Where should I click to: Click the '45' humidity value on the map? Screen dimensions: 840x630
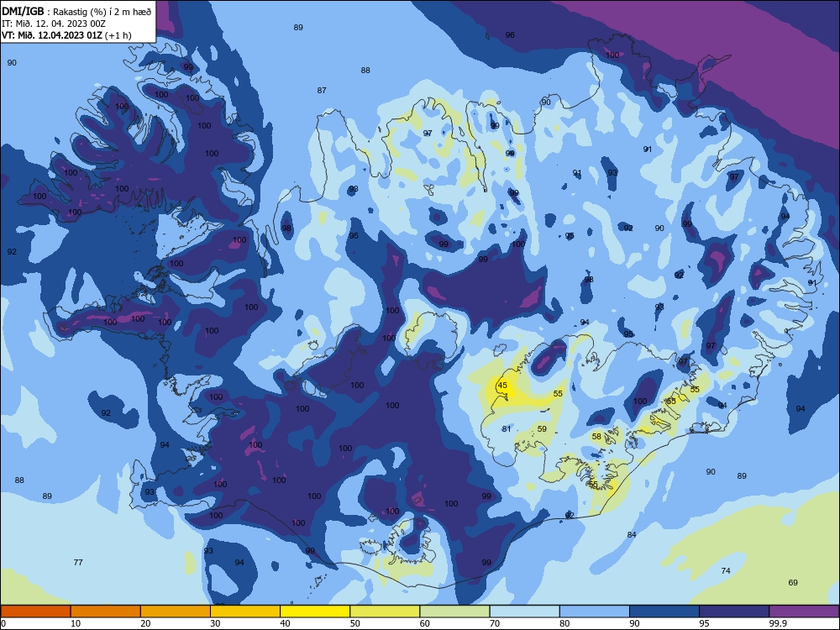click(x=502, y=386)
